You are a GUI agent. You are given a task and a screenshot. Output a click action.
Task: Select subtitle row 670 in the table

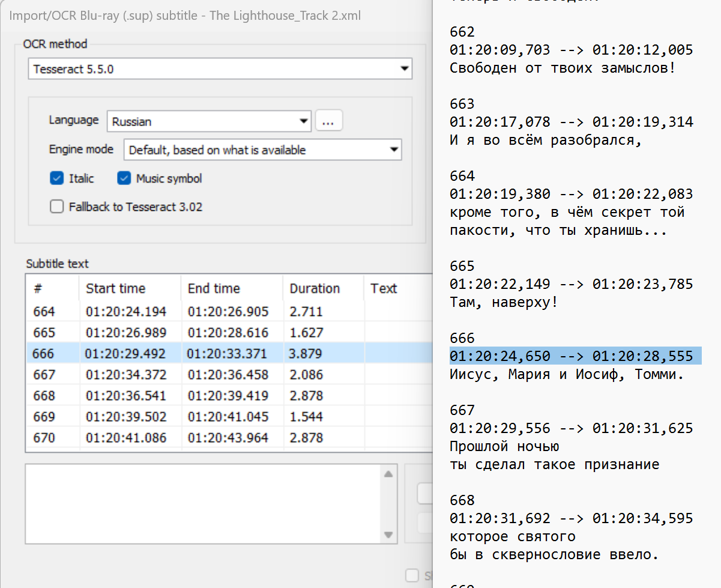click(x=229, y=438)
